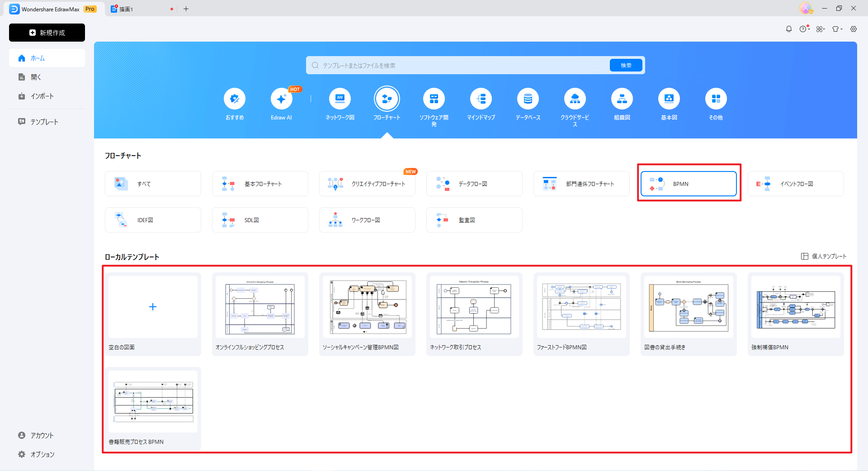Focus the template search field
868x471 pixels.
[x=458, y=66]
